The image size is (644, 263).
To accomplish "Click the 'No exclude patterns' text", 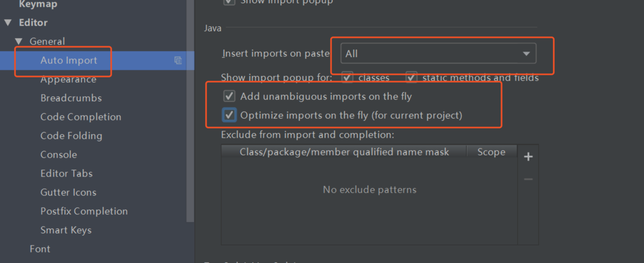I will 370,190.
